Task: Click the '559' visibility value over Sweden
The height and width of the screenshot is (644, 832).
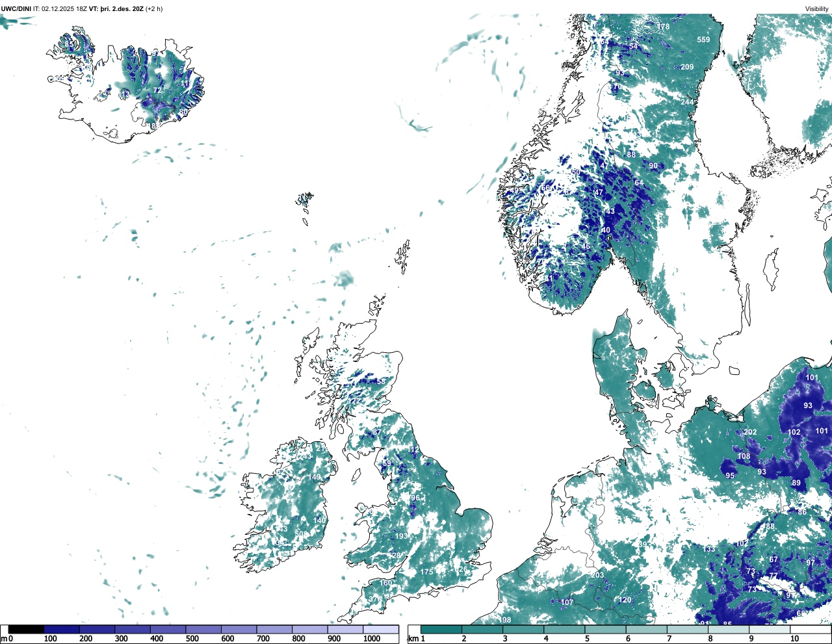Action: pos(703,40)
